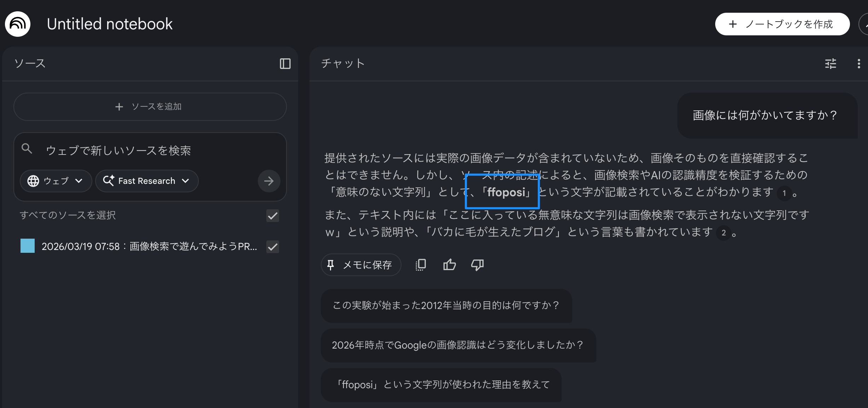868x408 pixels.
Task: Toggle the select-all-sources checkbox
Action: point(272,216)
